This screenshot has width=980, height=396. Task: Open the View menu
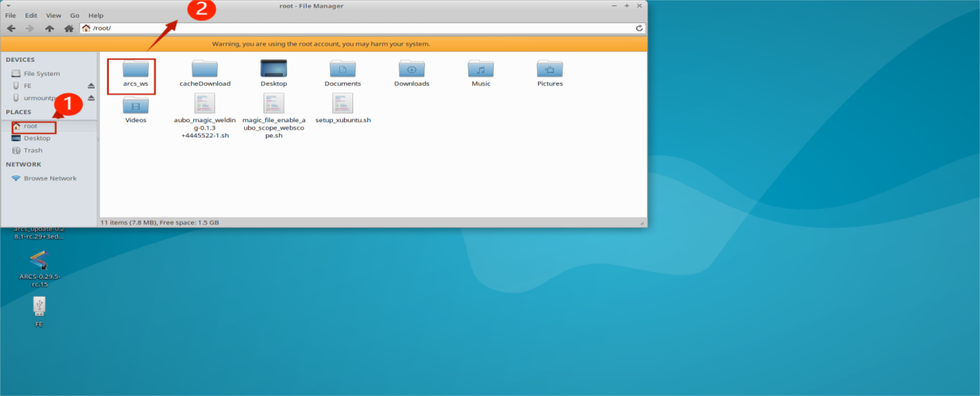[x=53, y=15]
